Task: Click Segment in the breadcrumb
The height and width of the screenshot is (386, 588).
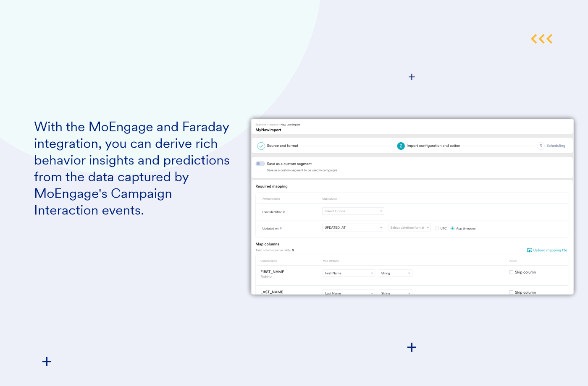Action: click(x=260, y=125)
